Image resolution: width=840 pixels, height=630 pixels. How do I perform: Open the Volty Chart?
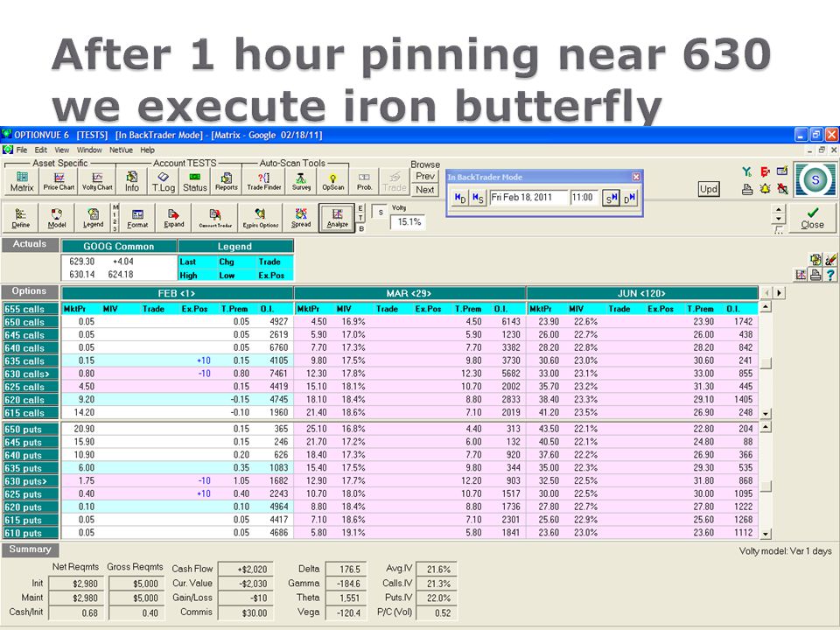point(97,182)
